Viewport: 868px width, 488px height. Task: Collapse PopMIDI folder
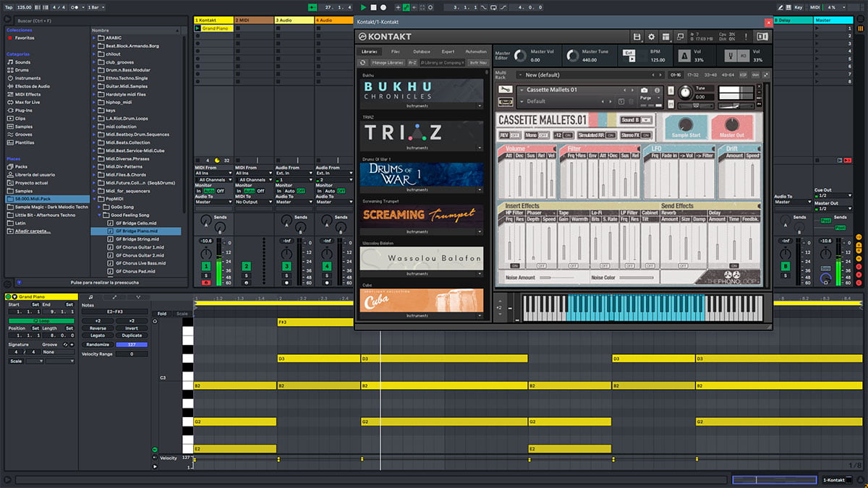pyautogui.click(x=95, y=198)
